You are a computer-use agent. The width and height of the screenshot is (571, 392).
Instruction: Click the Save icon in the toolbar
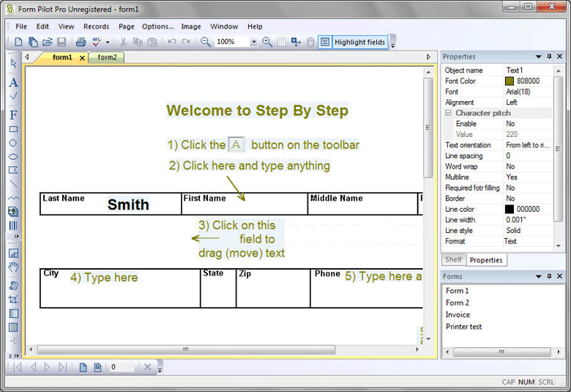point(60,42)
